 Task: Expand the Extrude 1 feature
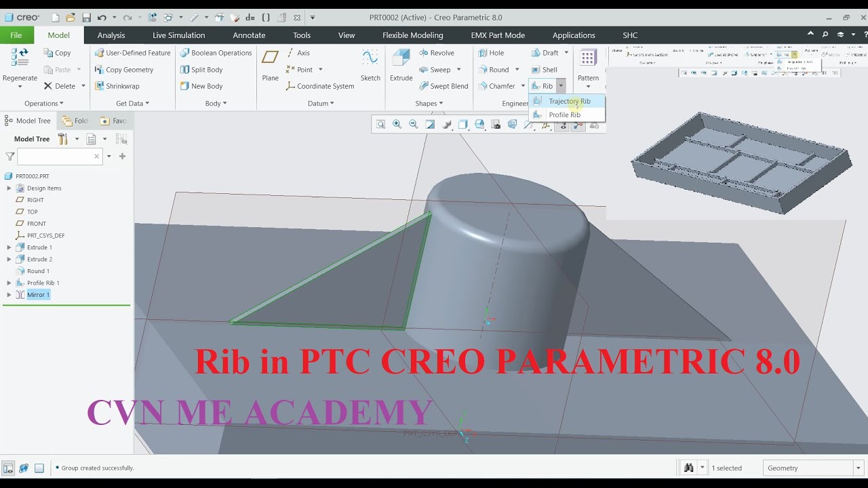[x=9, y=247]
